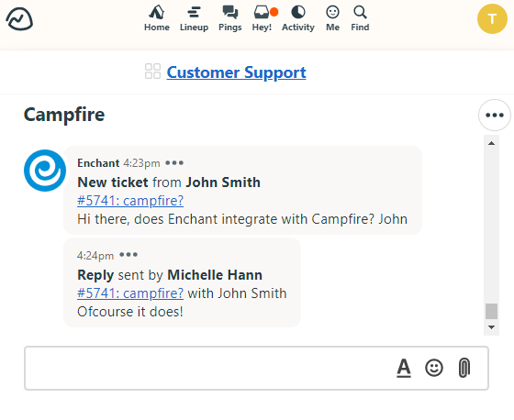
Task: Open the Hey! notifications inbox
Action: [263, 18]
